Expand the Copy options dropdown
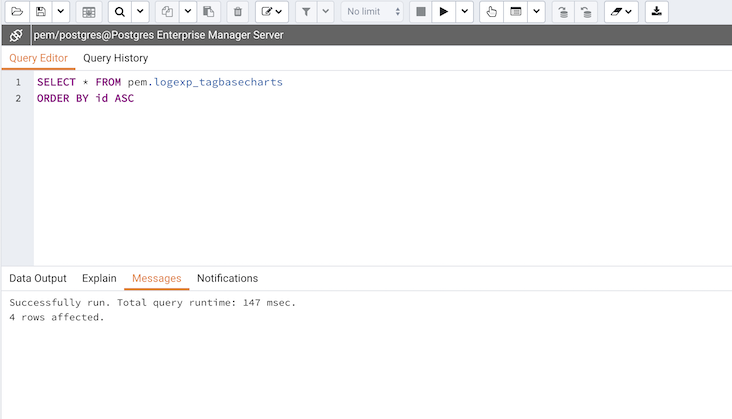 [188, 12]
